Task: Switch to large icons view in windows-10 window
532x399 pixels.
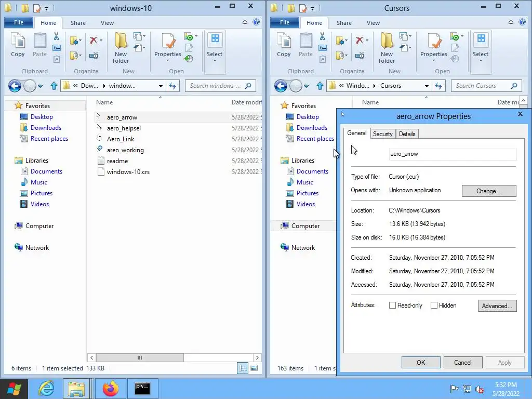Action: pos(254,368)
